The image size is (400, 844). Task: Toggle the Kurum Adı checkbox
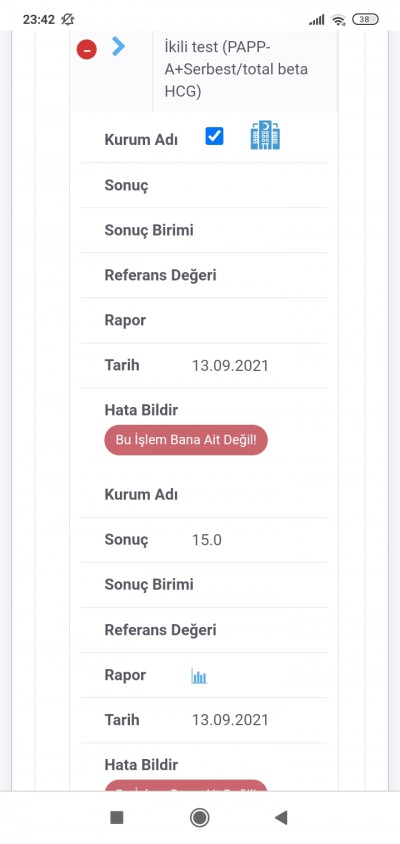tap(214, 136)
